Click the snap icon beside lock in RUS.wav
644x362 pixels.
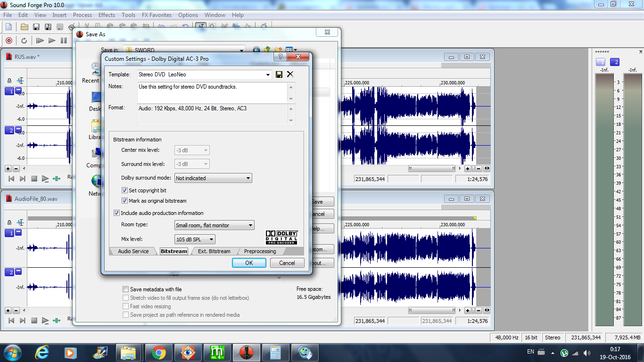pos(20,81)
